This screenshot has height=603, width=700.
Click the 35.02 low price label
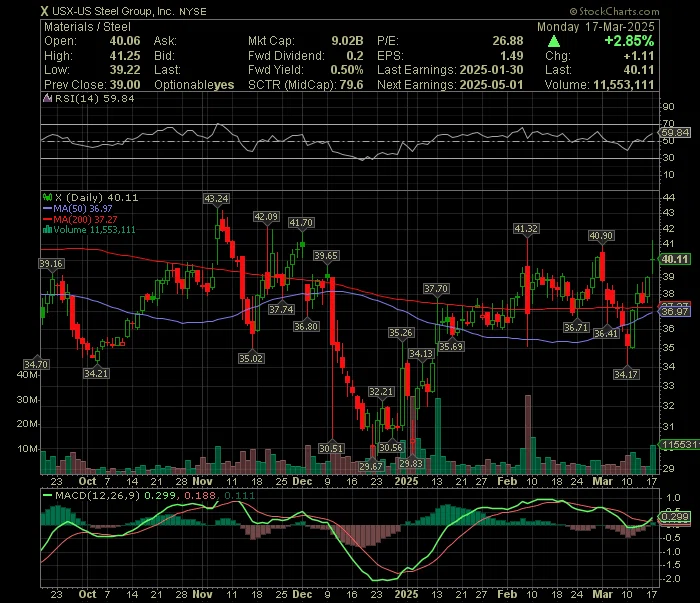pyautogui.click(x=251, y=358)
